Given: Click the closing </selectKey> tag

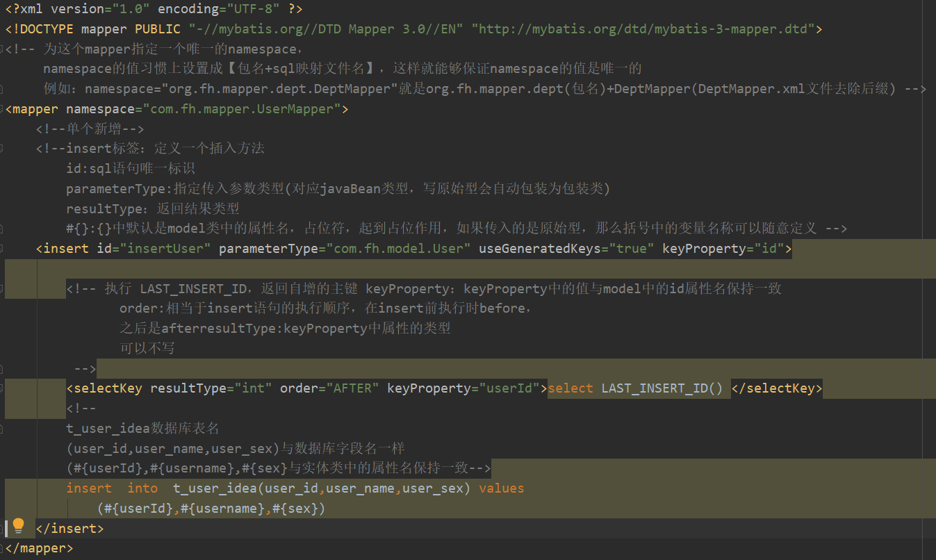Looking at the screenshot, I should pyautogui.click(x=777, y=388).
